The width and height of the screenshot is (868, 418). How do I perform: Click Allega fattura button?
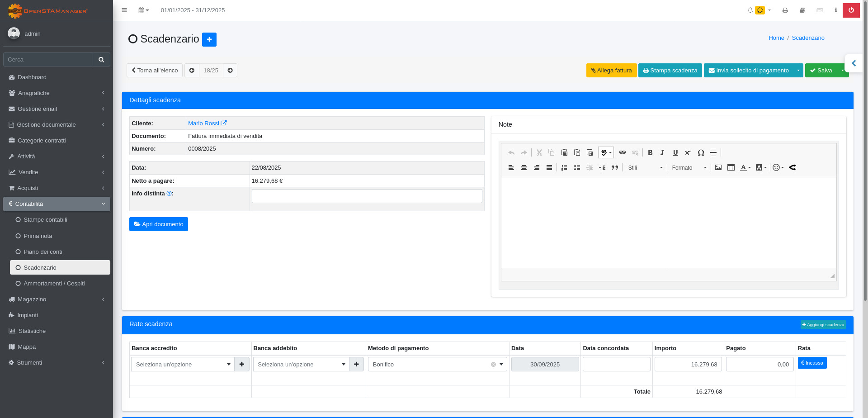pos(611,70)
